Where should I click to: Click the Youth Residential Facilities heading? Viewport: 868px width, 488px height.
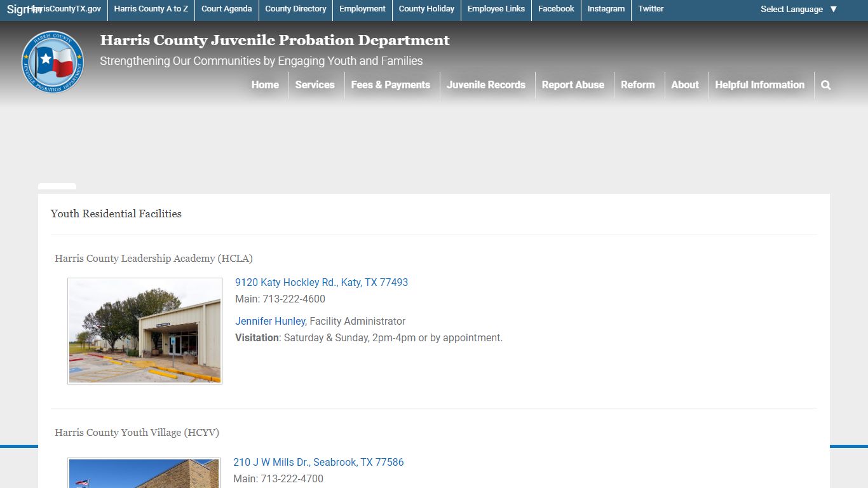116,213
